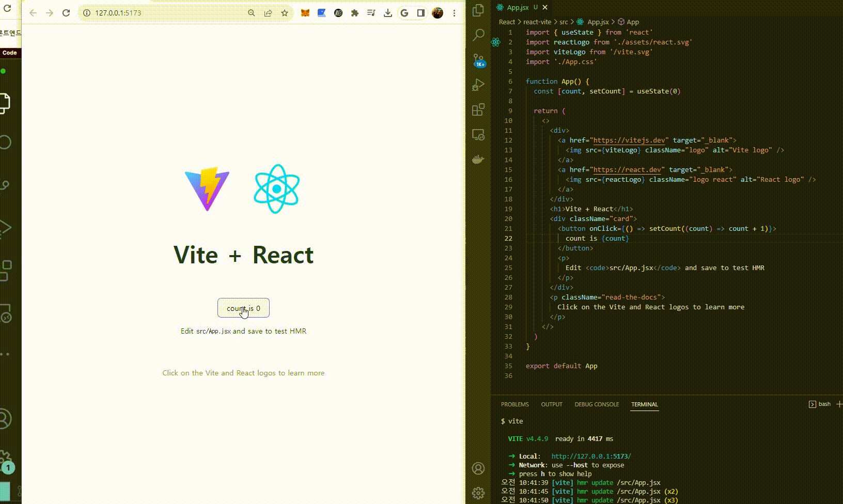The height and width of the screenshot is (504, 843).
Task: Open http://127.0.0.1:5173/ link in terminal
Action: click(x=591, y=456)
